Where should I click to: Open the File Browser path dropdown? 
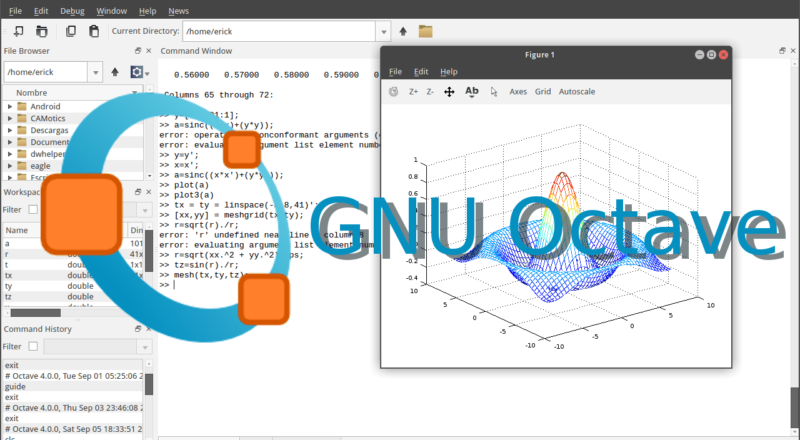coord(95,72)
